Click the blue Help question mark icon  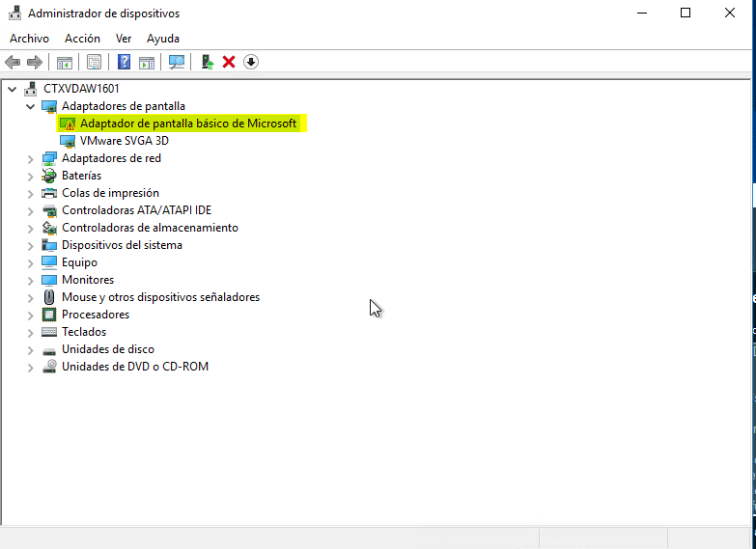point(124,62)
